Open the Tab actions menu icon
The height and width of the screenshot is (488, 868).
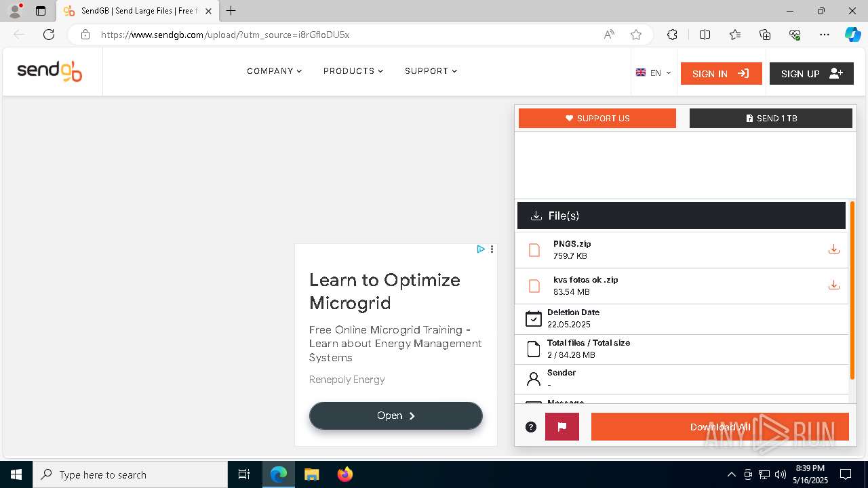click(x=41, y=11)
